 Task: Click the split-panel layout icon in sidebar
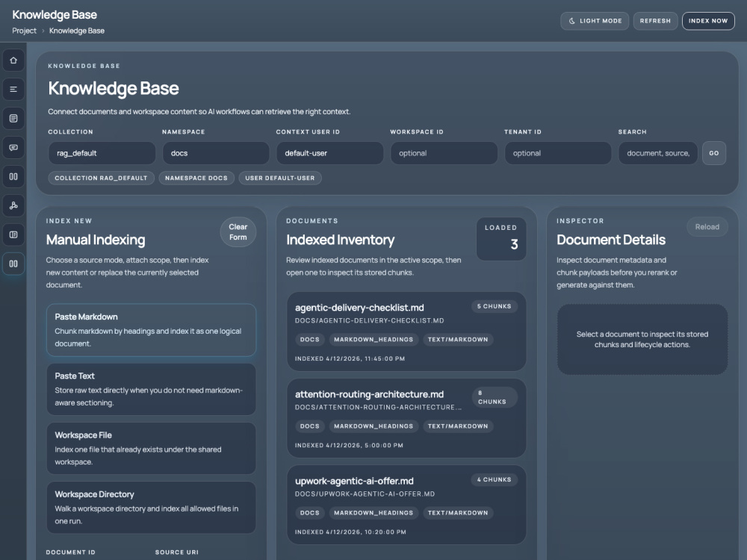(x=13, y=234)
